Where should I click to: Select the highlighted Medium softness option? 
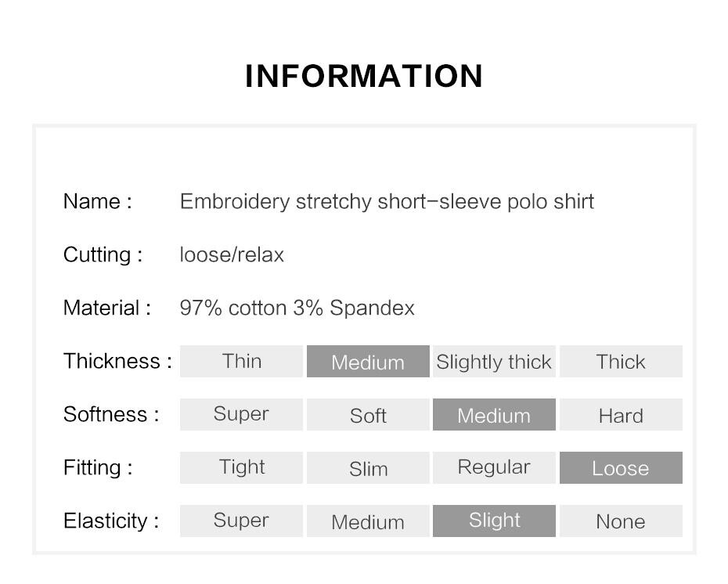(x=494, y=415)
